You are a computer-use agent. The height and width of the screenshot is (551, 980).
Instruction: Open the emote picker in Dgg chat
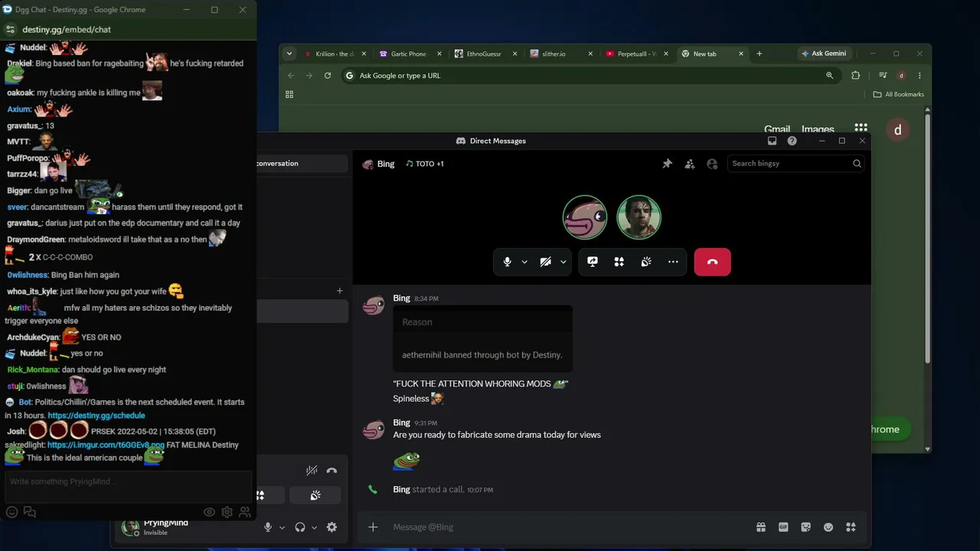11,512
